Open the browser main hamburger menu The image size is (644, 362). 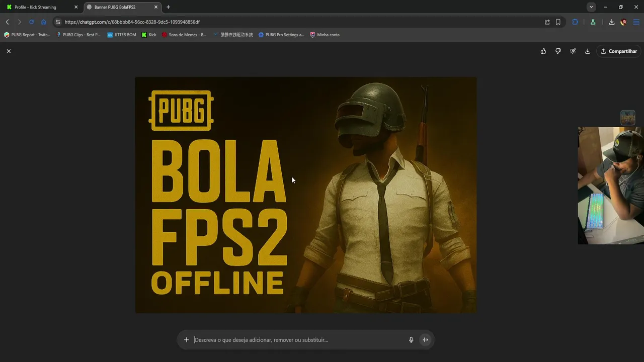pyautogui.click(x=636, y=22)
